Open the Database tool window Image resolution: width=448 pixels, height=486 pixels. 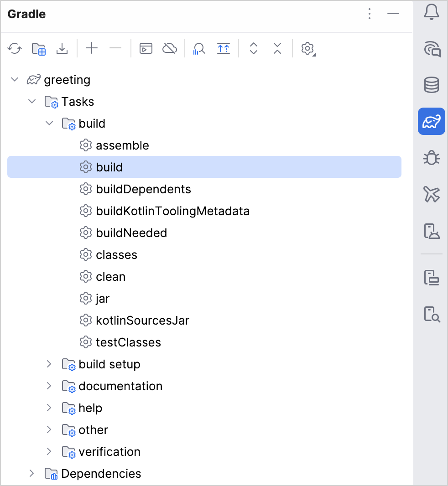coord(432,85)
